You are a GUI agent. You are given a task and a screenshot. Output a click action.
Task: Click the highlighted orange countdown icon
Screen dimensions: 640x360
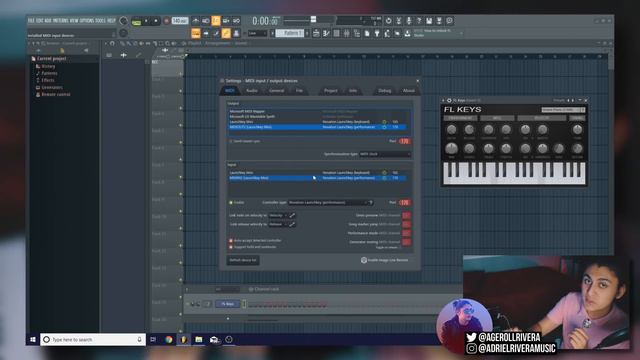(x=216, y=20)
